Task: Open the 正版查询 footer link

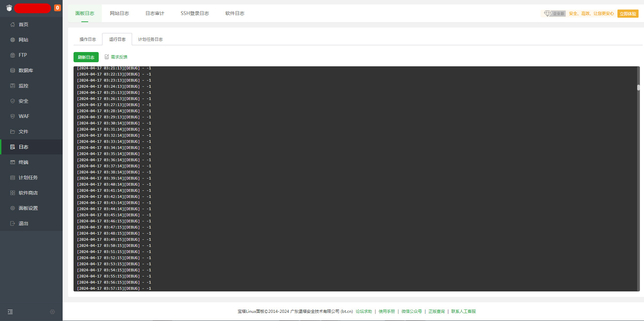Action: [437, 311]
